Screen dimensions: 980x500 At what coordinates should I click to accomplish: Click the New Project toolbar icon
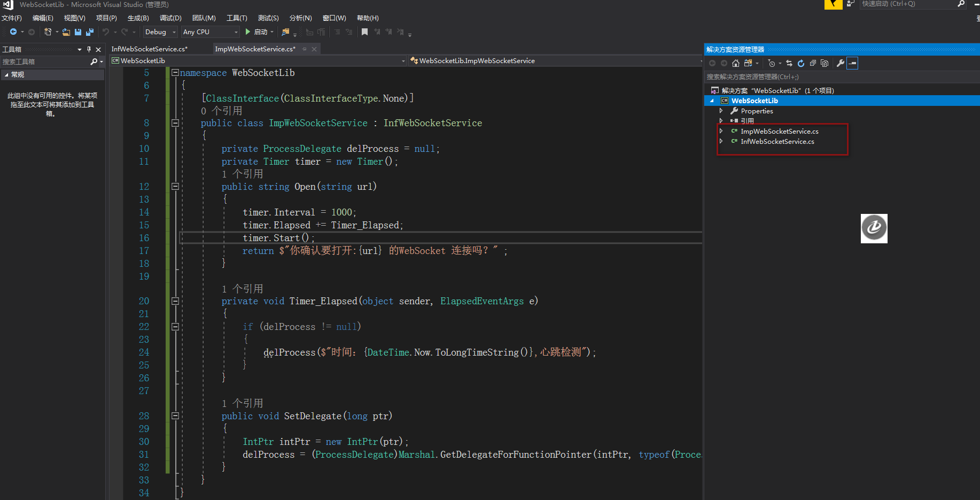pos(48,32)
